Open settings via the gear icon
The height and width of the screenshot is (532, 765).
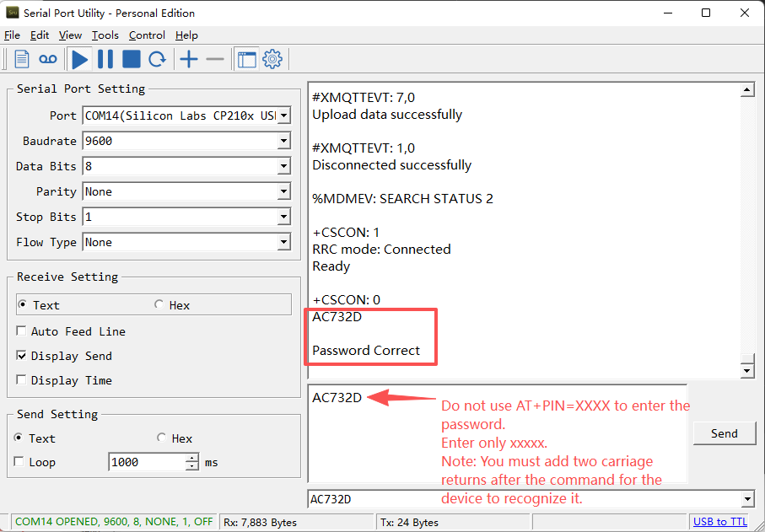coord(272,60)
